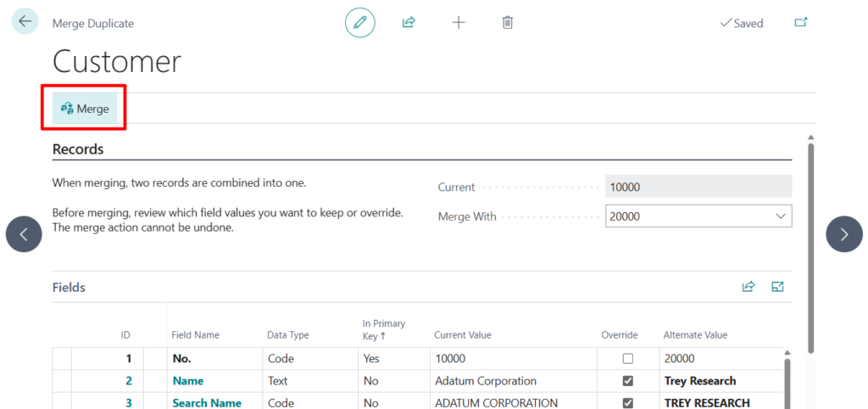Click the trash delete icon

(x=507, y=23)
